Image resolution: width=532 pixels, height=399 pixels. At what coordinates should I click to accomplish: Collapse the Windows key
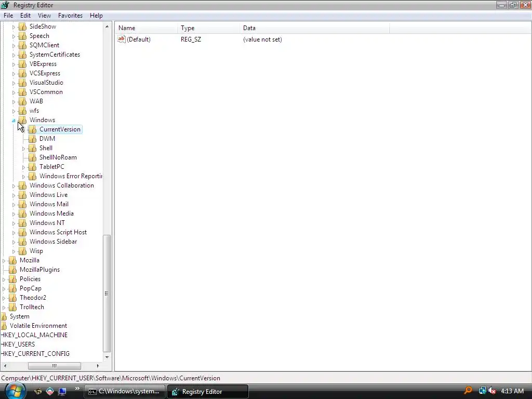pyautogui.click(x=14, y=120)
